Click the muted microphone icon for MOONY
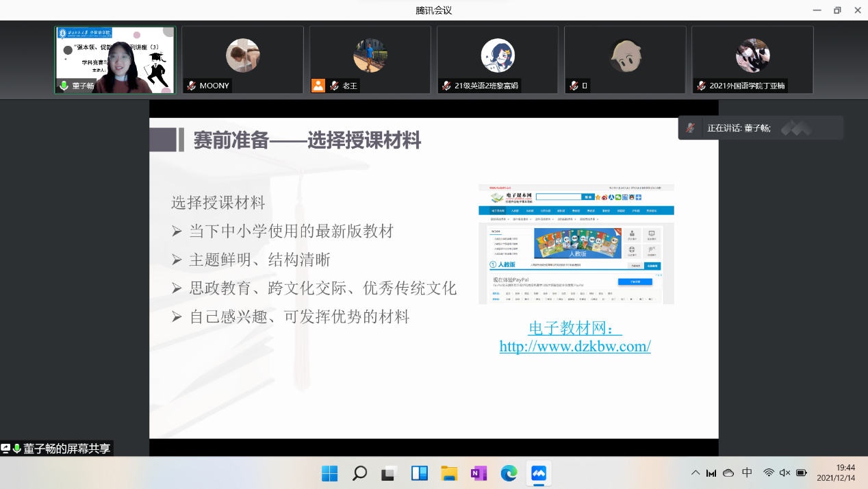 tap(191, 86)
